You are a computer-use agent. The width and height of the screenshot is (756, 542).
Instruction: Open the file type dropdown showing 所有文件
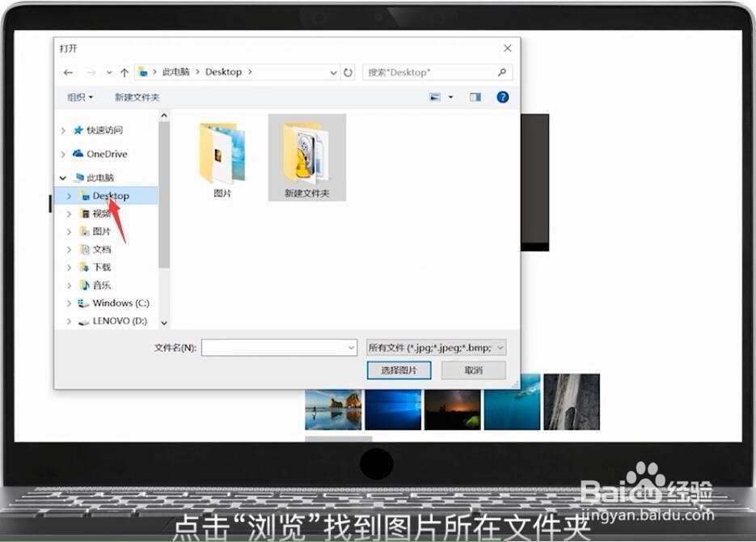pos(437,346)
